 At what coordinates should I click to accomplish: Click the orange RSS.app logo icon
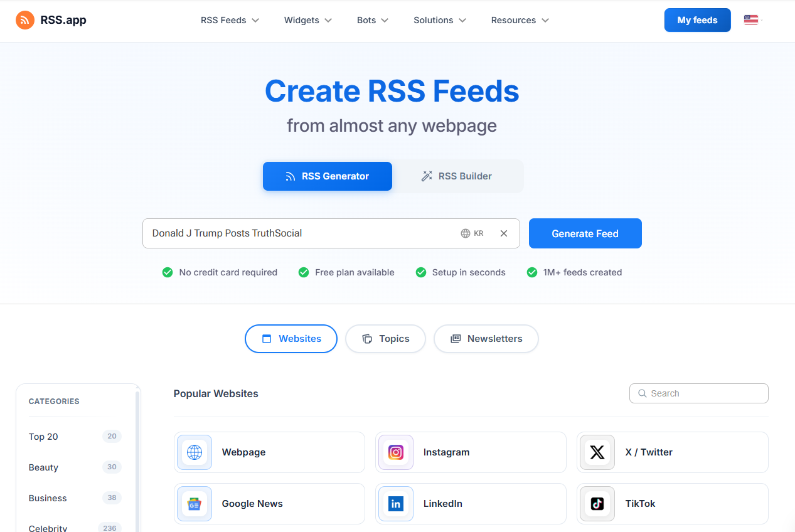click(x=25, y=20)
